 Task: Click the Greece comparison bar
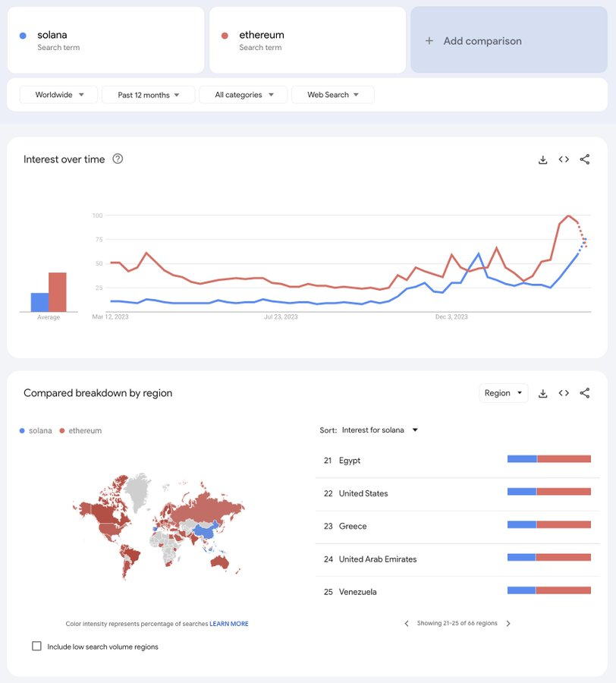click(549, 524)
